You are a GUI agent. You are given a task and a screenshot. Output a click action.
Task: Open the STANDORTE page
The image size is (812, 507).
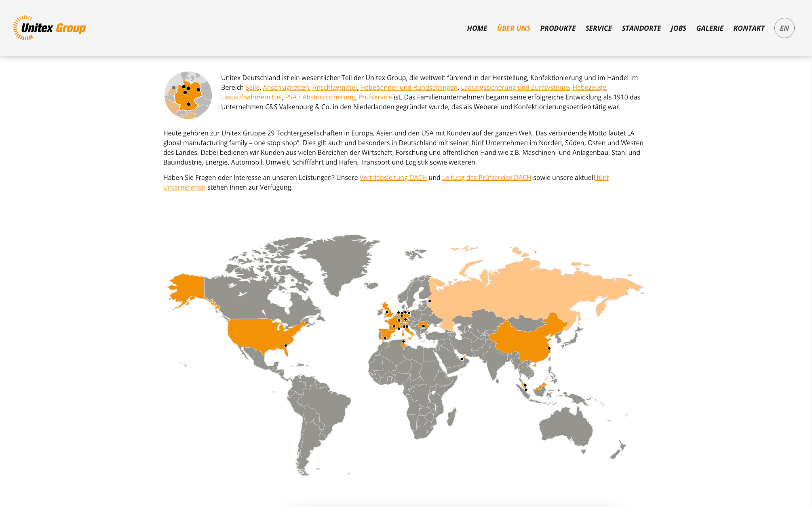[641, 28]
